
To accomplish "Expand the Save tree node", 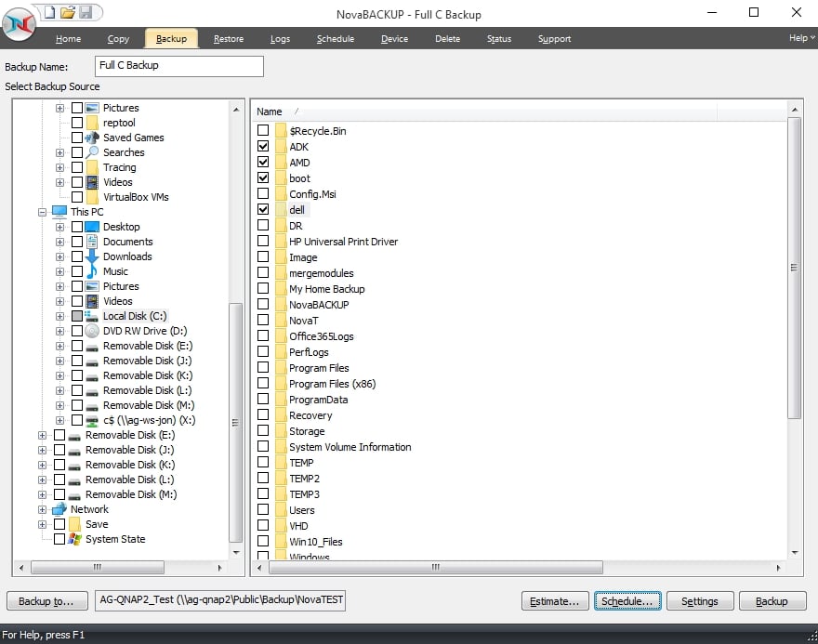I will (x=42, y=525).
